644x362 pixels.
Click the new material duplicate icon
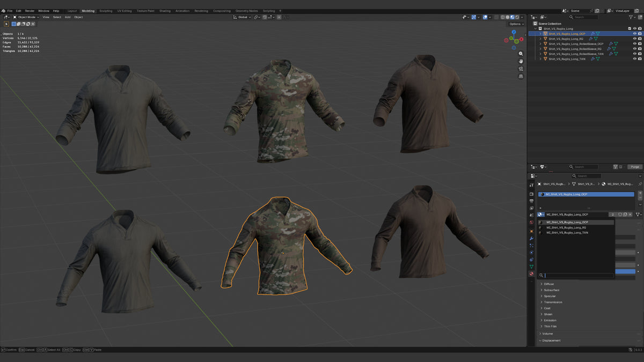tap(625, 215)
